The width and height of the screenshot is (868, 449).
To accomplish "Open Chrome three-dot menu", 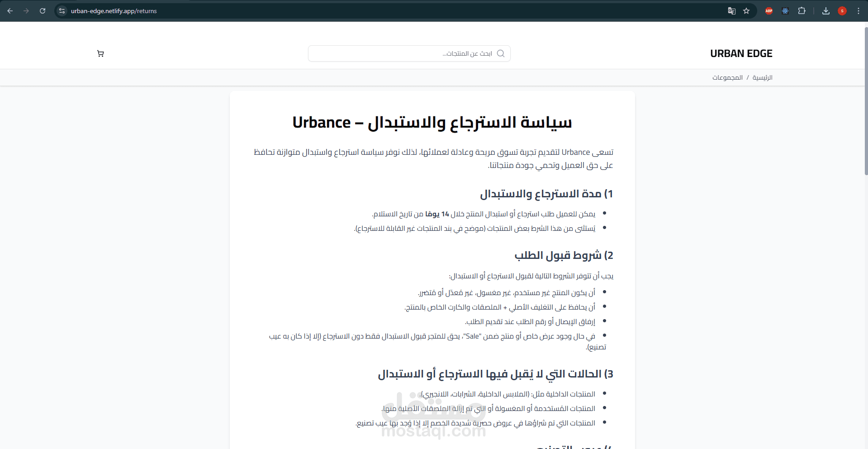I will point(858,11).
